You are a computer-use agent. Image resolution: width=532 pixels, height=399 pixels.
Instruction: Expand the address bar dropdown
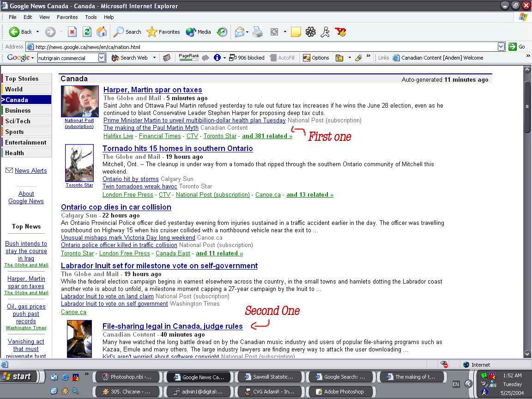click(501, 47)
